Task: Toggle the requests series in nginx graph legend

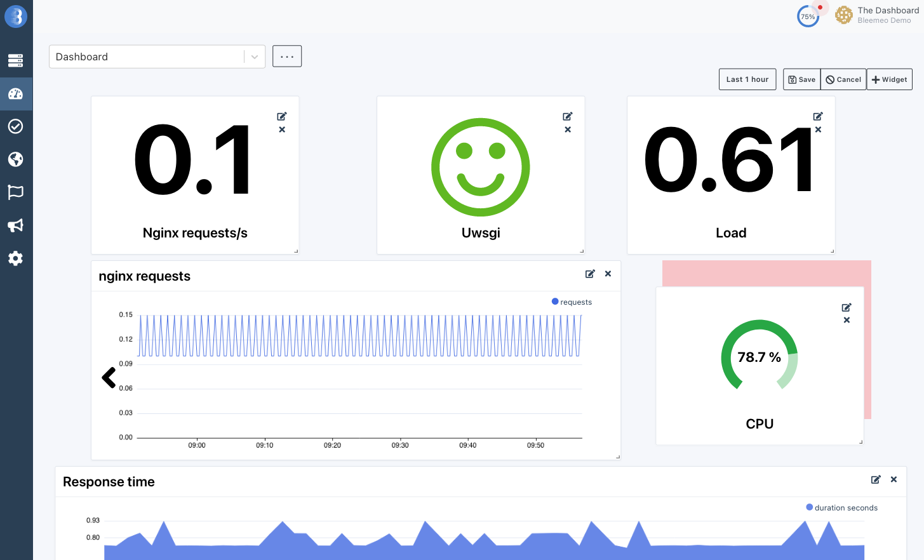Action: [572, 302]
